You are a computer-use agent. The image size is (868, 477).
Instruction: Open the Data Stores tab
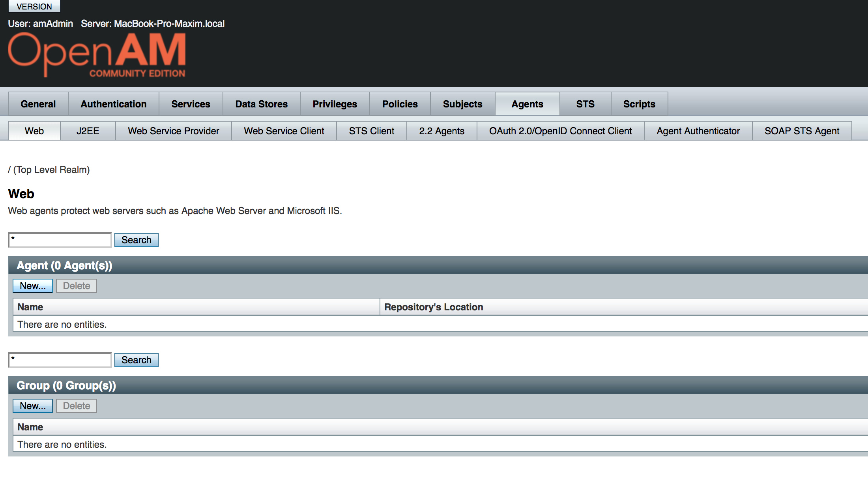(261, 104)
